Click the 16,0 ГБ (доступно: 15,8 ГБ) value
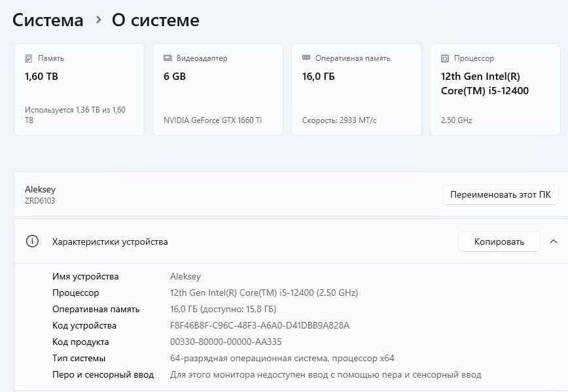Image resolution: width=568 pixels, height=392 pixels. click(223, 309)
